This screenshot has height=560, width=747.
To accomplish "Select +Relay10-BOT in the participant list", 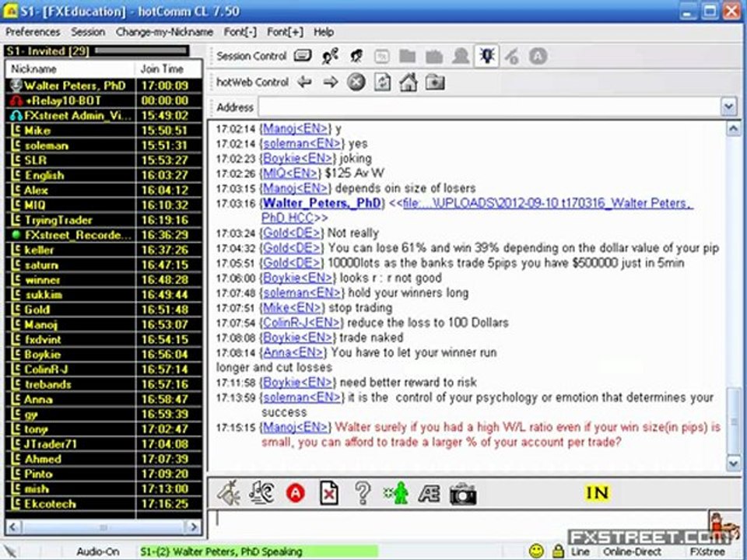I will click(103, 100).
